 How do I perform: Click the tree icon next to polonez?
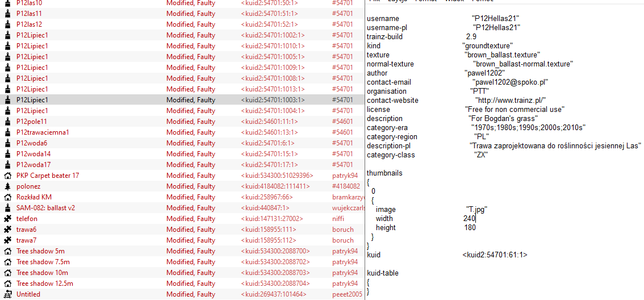click(7, 186)
